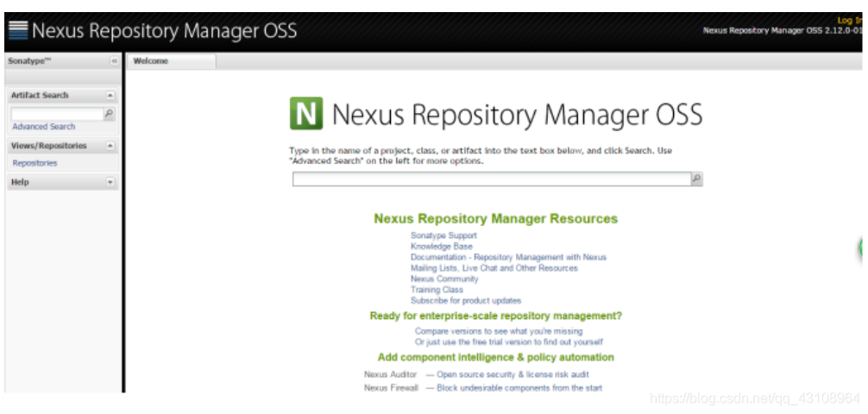Click Ready for enterprise-scale repository management heading
The height and width of the screenshot is (414, 868).
[x=495, y=316]
